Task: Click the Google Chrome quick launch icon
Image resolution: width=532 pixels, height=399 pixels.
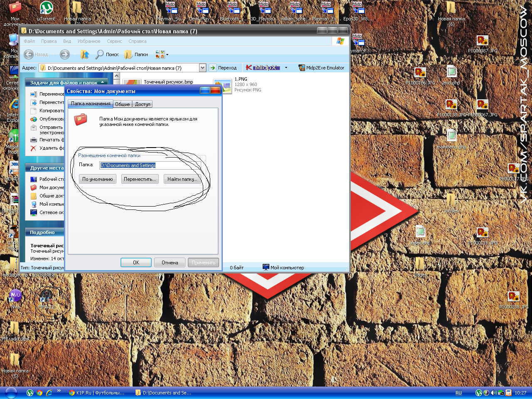Action: tap(39, 393)
